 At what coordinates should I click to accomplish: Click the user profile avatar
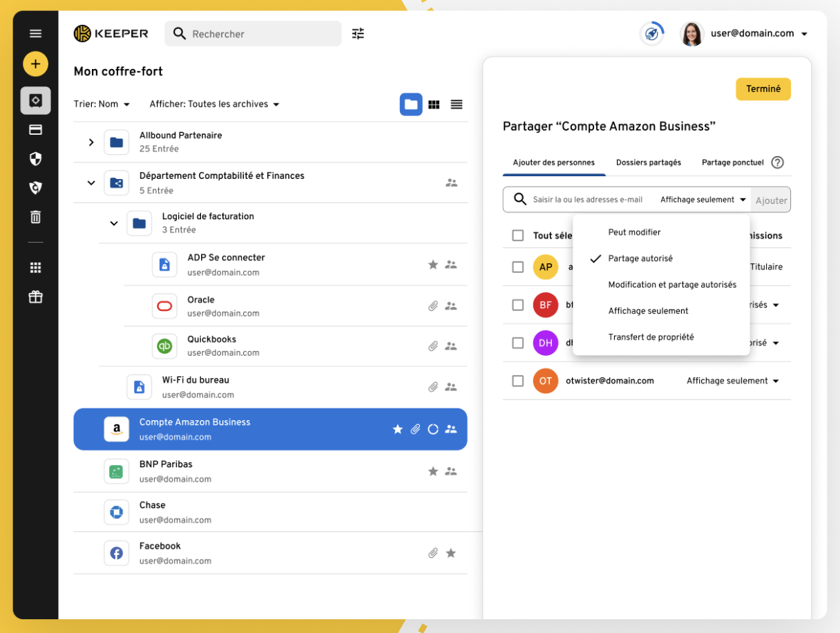click(691, 33)
